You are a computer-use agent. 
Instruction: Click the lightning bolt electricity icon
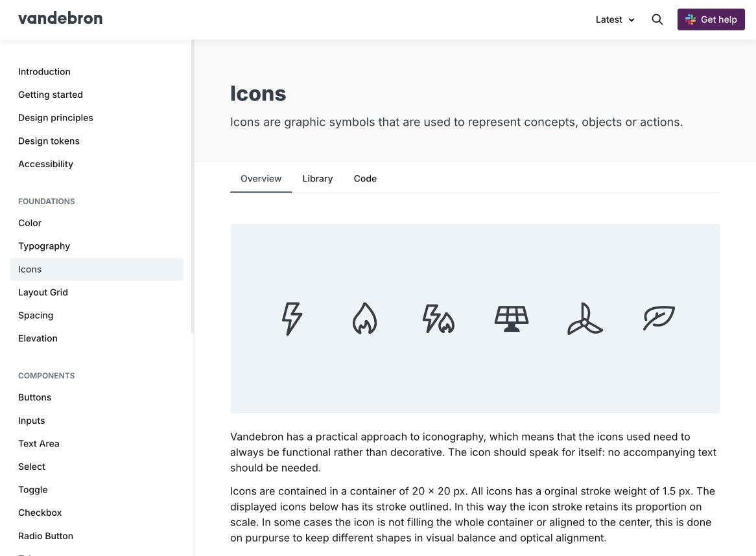[x=292, y=319]
